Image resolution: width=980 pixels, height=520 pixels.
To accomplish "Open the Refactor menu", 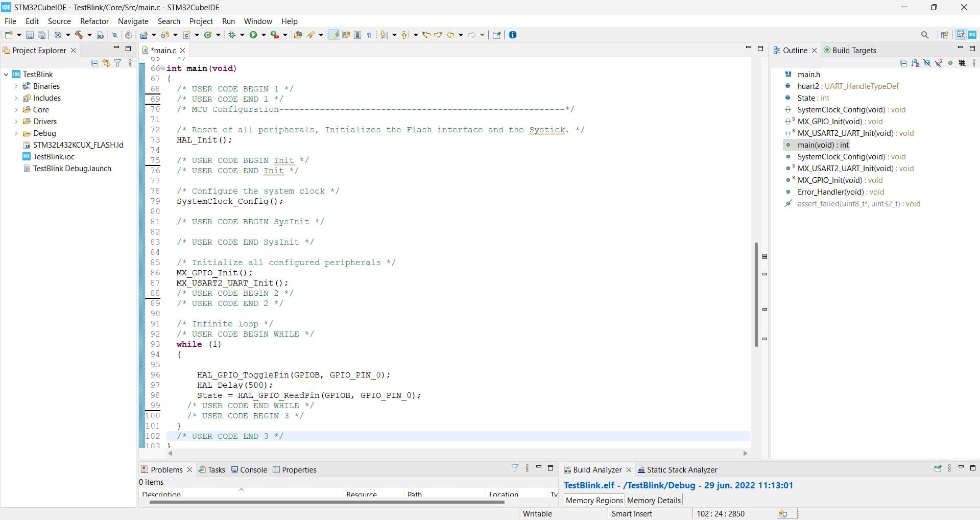I will coord(94,21).
